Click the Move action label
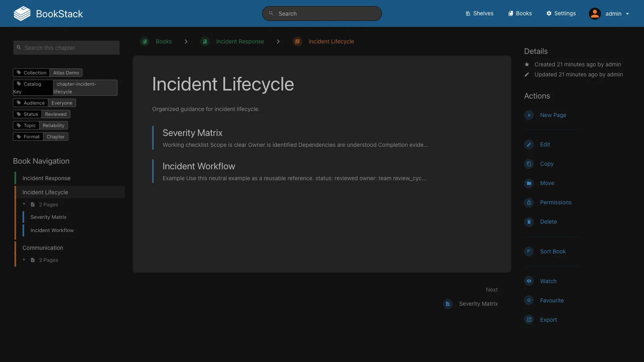Screen dimensions: 644x362 (547, 183)
